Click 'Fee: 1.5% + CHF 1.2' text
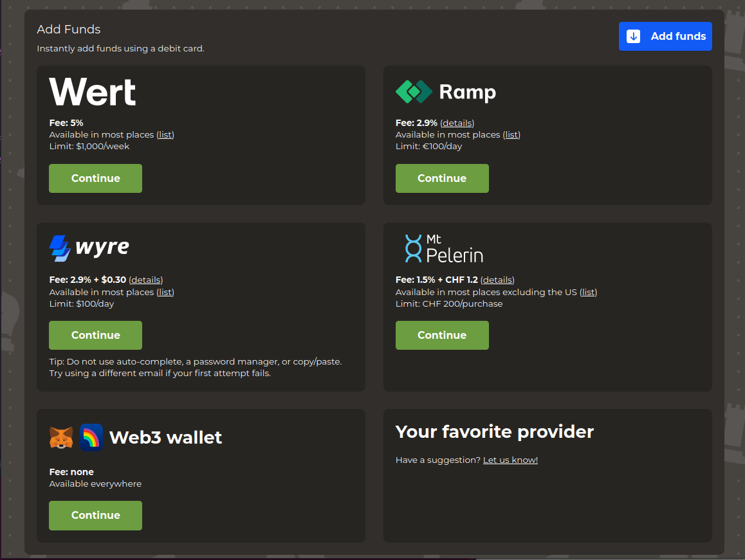 (x=437, y=280)
